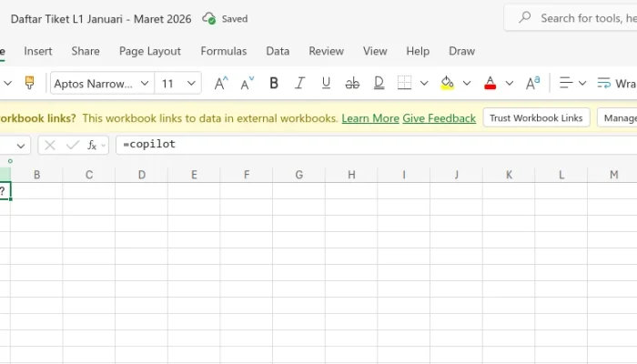Open the text styles icon
The width and height of the screenshot is (637, 364).
(532, 84)
